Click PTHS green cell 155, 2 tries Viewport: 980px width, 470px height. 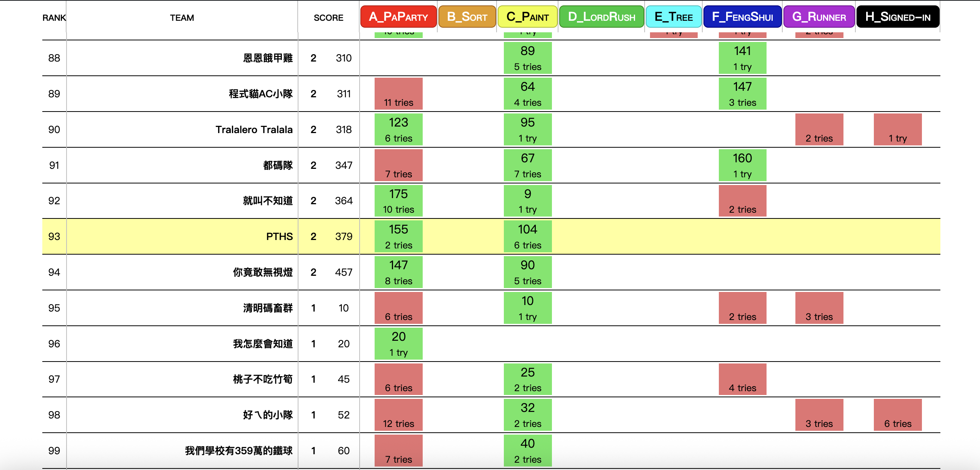[398, 237]
